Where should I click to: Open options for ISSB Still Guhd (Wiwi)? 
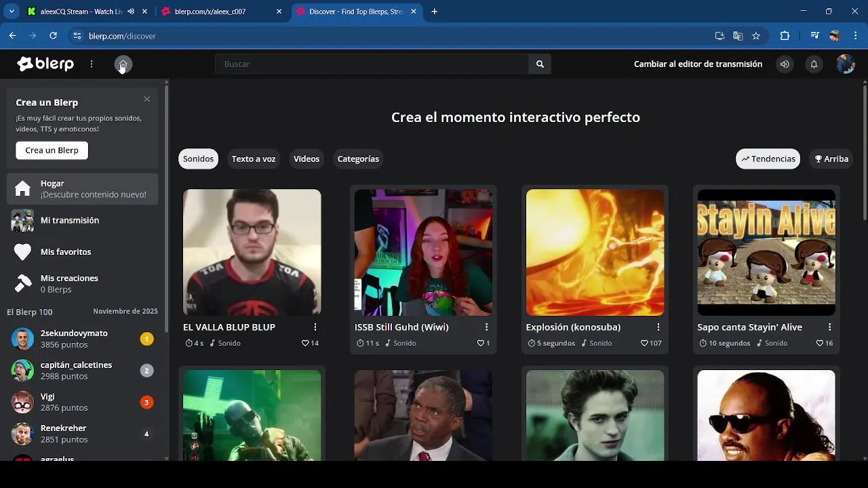tap(487, 327)
